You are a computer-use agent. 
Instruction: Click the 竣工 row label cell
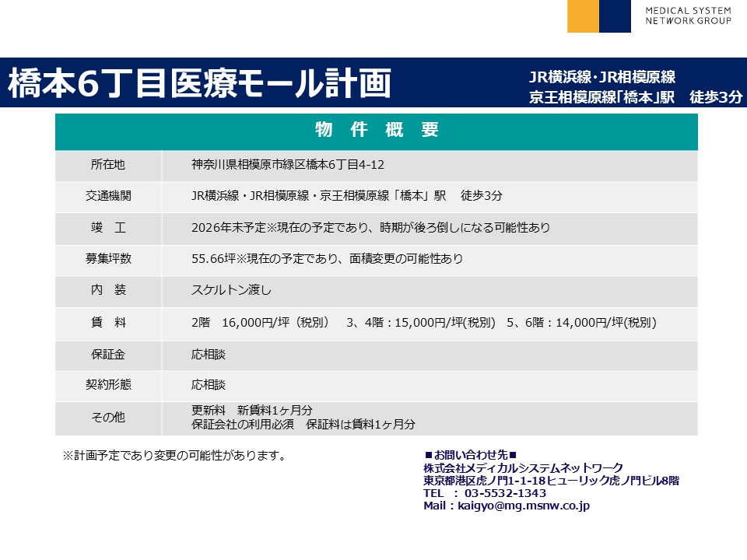[107, 228]
